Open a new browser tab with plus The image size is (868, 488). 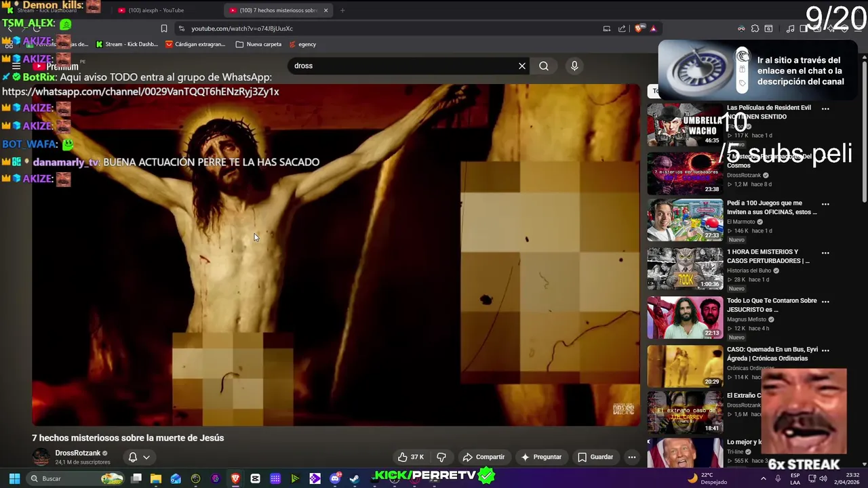(x=342, y=10)
